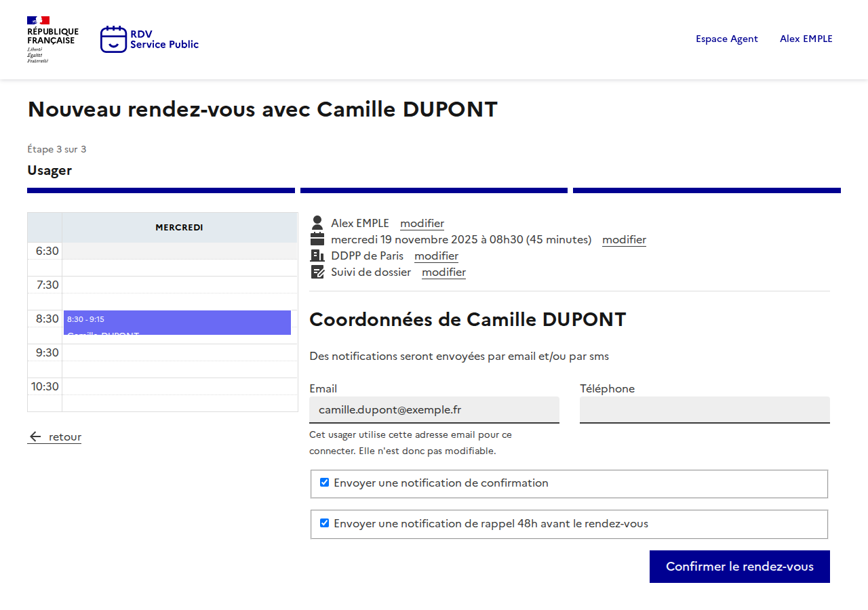Screen dimensions: 868x610
Task: Open the Espace Agent menu item
Action: (x=726, y=39)
